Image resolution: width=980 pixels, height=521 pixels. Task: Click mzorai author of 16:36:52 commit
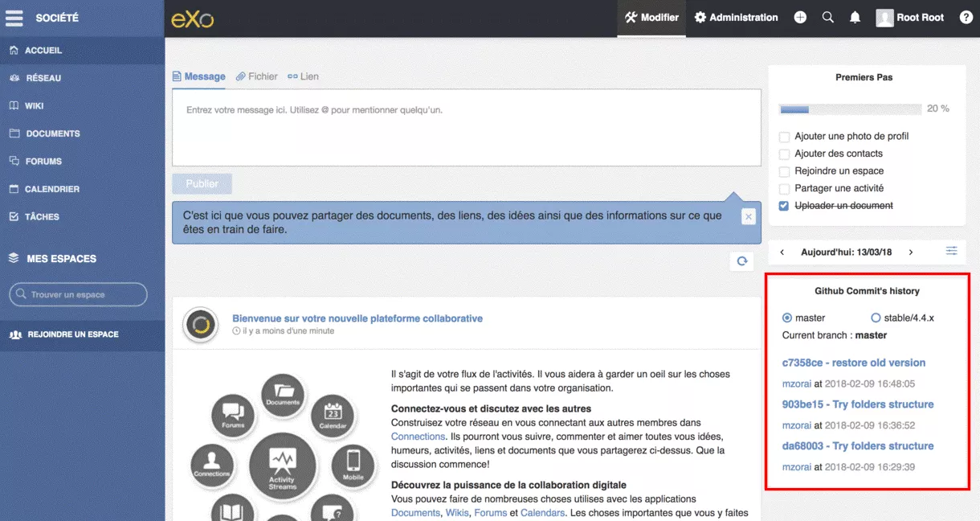click(797, 426)
